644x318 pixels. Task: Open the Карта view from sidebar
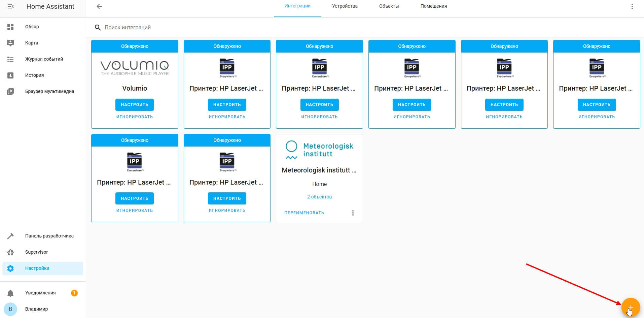click(x=32, y=43)
